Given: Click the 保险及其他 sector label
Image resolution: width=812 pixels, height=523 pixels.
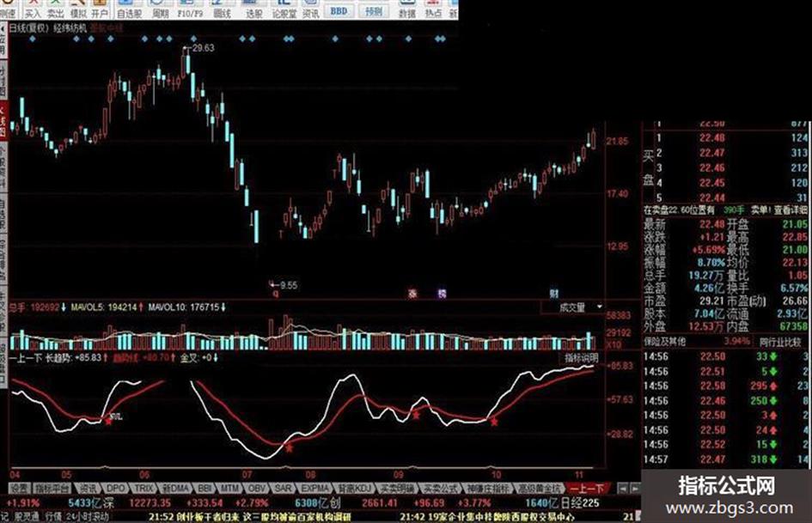Looking at the screenshot, I should point(664,342).
